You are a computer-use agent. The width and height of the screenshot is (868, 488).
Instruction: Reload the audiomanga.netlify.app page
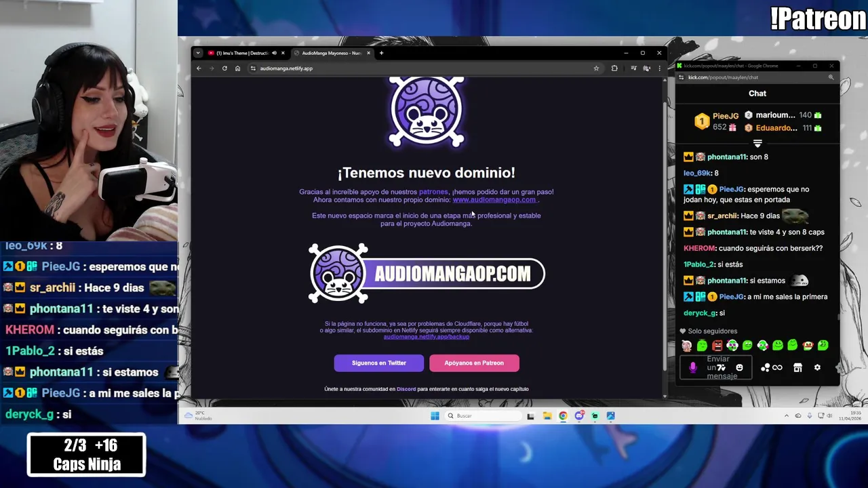point(224,68)
